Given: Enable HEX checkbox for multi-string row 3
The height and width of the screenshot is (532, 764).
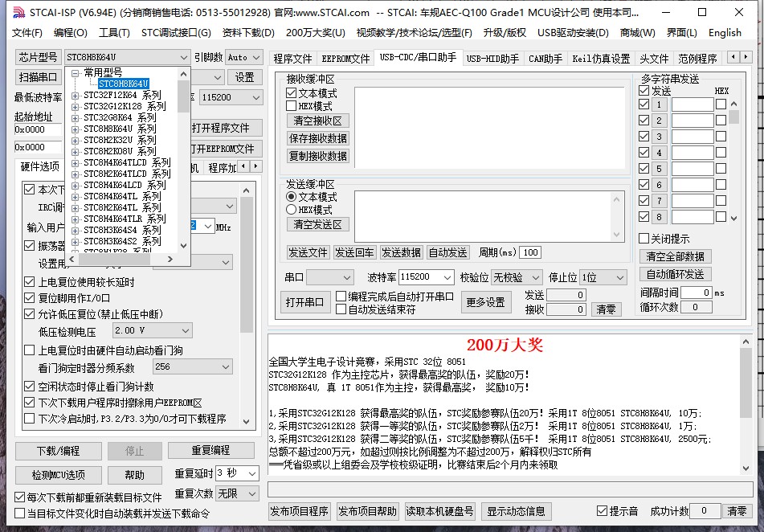Looking at the screenshot, I should 721,137.
